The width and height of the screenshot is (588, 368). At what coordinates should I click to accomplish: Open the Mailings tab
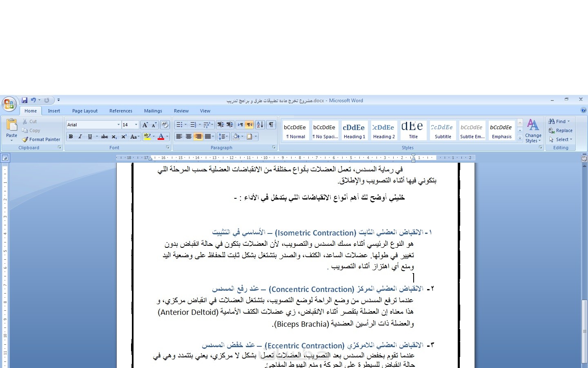(x=153, y=111)
